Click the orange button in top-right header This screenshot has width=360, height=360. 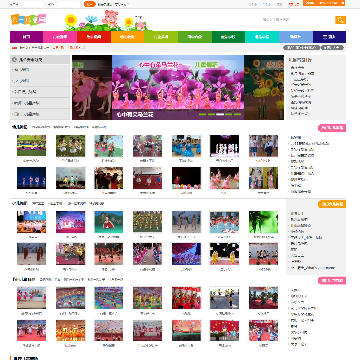pos(324,3)
